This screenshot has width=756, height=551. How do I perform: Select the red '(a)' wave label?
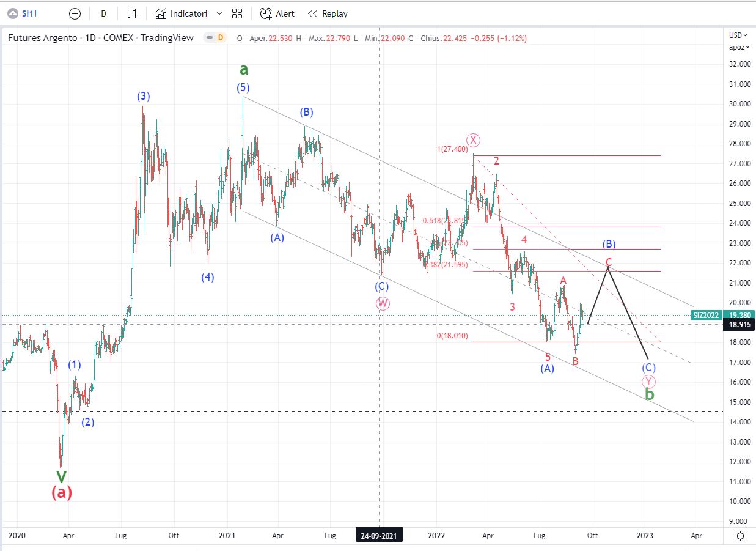tap(62, 492)
